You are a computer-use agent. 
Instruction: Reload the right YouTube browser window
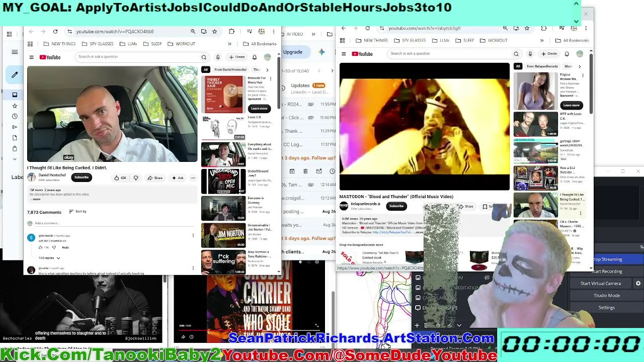point(367,28)
